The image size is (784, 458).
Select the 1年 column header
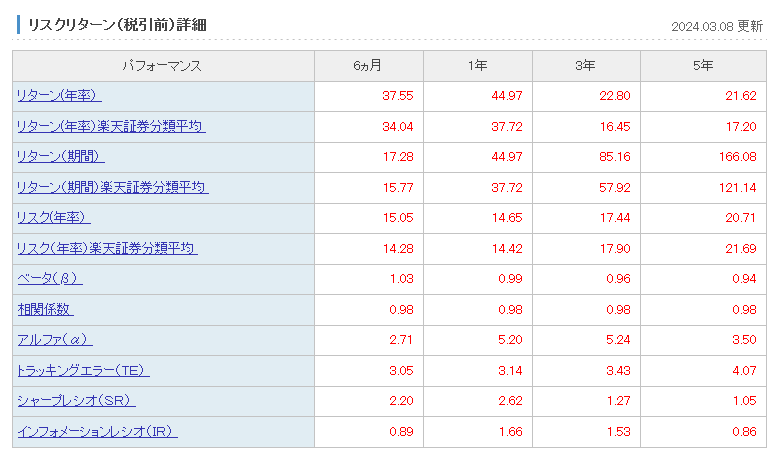pos(477,66)
